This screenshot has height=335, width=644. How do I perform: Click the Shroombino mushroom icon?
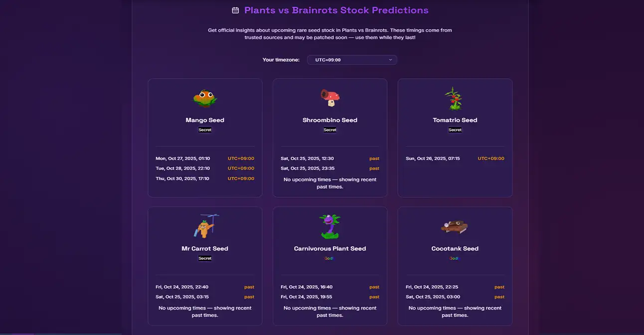pyautogui.click(x=330, y=98)
